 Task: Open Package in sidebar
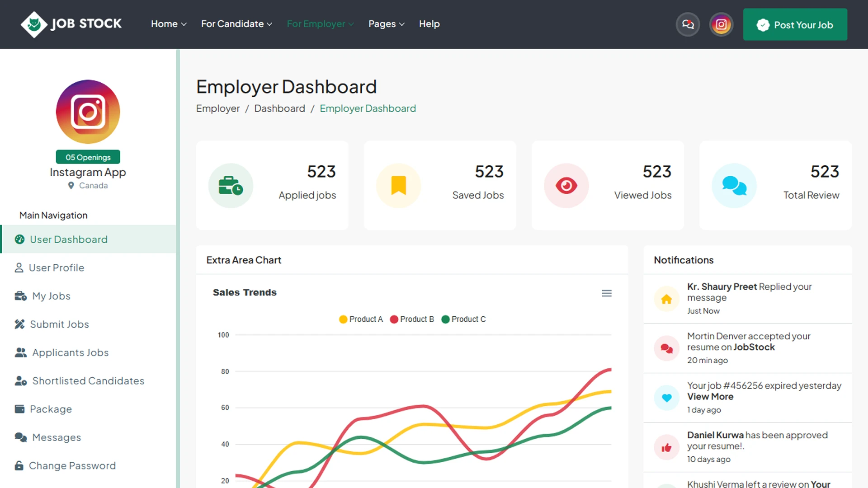pyautogui.click(x=89, y=409)
